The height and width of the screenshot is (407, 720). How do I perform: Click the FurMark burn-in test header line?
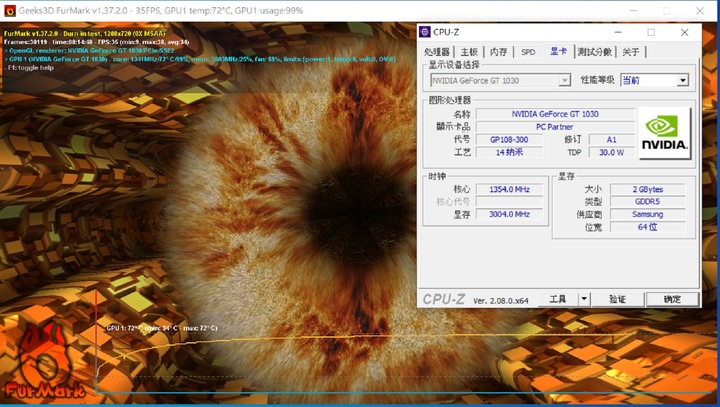pos(84,34)
